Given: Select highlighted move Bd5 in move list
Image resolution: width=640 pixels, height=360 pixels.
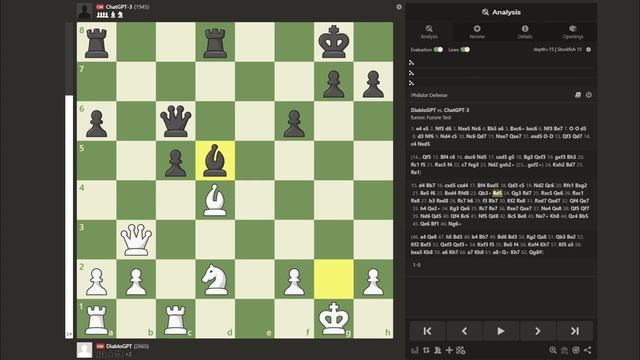Looking at the screenshot, I should coord(497,193).
